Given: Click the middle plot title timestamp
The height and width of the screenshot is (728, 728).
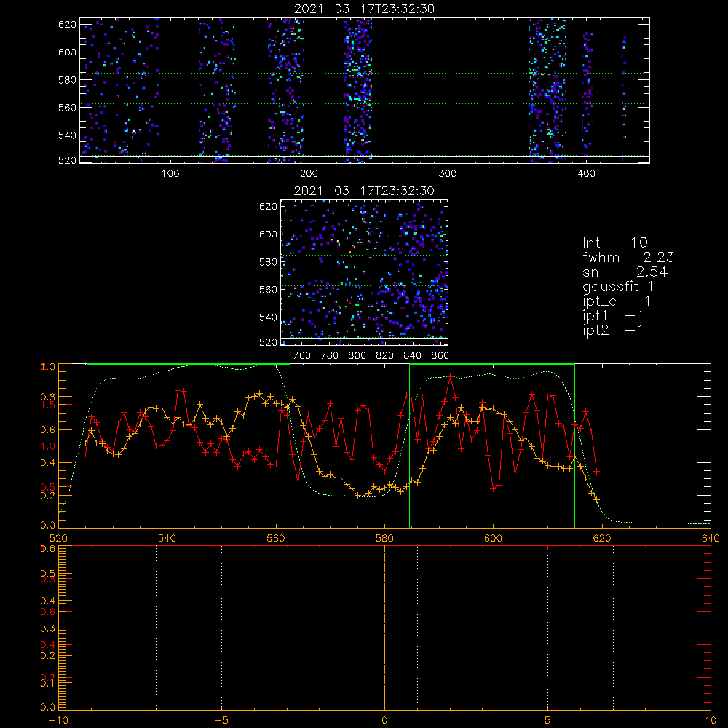Looking at the screenshot, I should pos(364,191).
